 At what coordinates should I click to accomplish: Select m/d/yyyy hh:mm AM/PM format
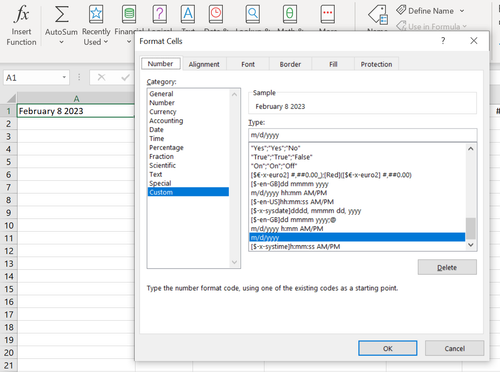coord(357,193)
